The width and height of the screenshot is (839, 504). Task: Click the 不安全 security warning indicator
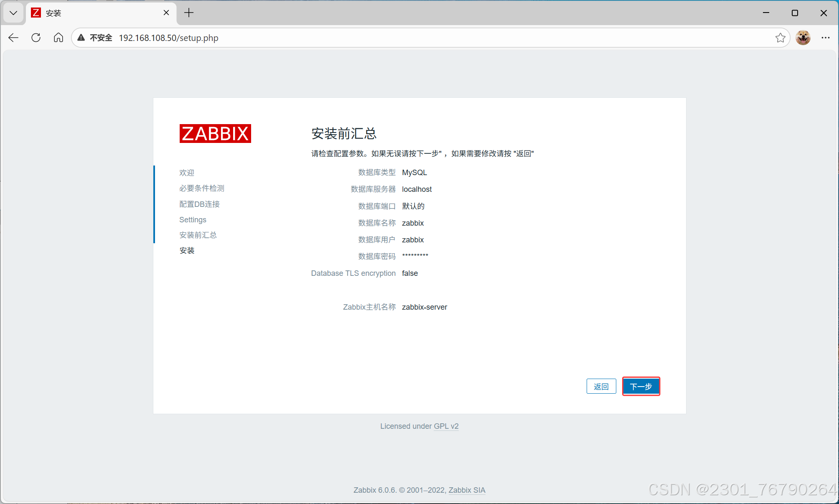(x=100, y=38)
